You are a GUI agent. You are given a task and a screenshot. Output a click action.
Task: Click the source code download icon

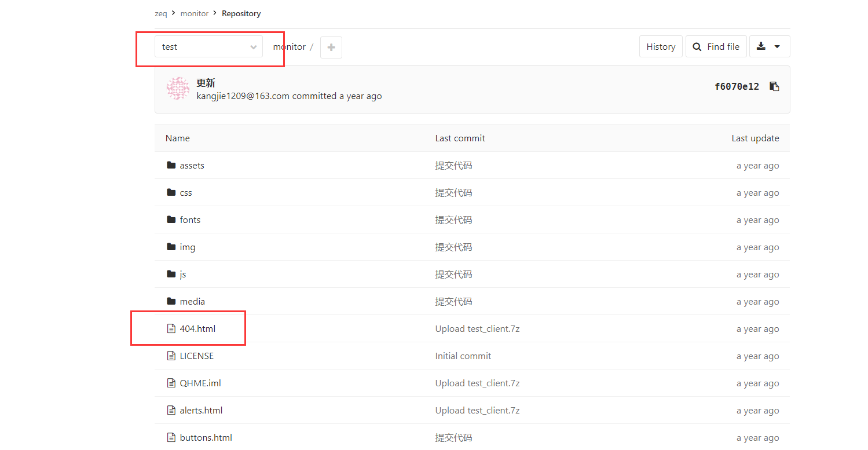click(x=761, y=46)
